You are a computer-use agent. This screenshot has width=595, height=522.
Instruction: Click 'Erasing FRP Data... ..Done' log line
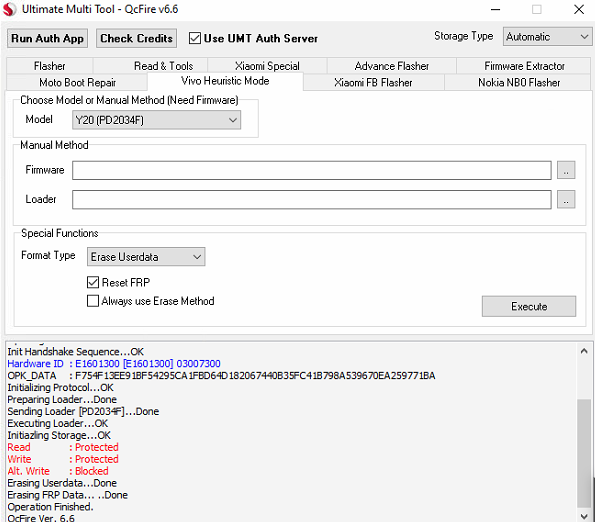(x=68, y=495)
